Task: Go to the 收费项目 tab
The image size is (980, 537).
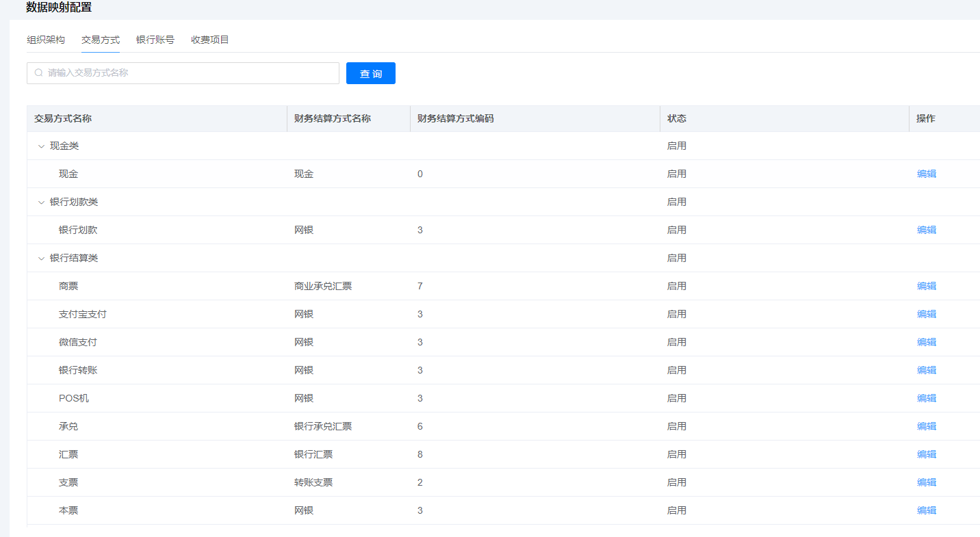Action: point(210,40)
